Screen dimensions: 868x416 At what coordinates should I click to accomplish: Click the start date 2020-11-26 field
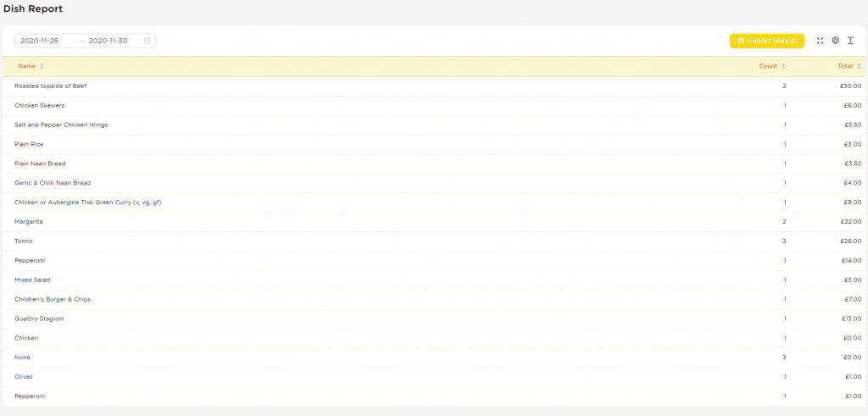39,41
